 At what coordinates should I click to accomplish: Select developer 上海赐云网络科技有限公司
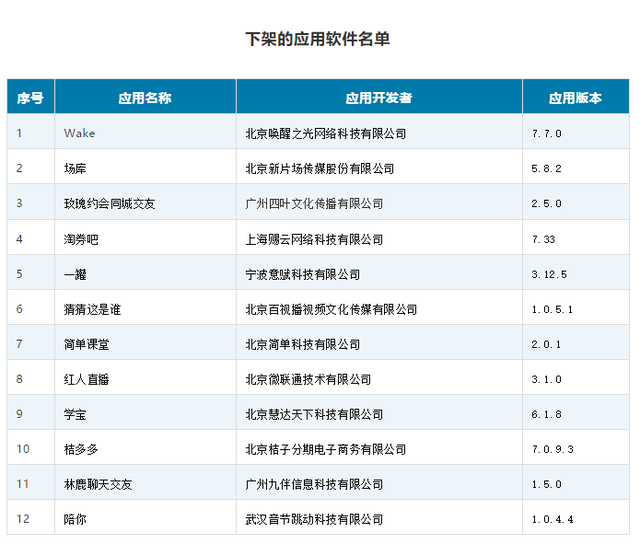pyautogui.click(x=314, y=239)
